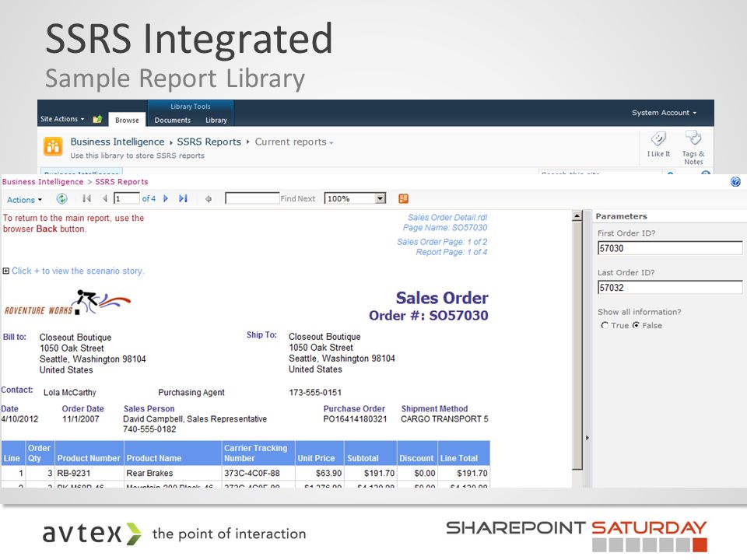Open System Account dropdown
Screen dimensions: 747x560
[664, 113]
